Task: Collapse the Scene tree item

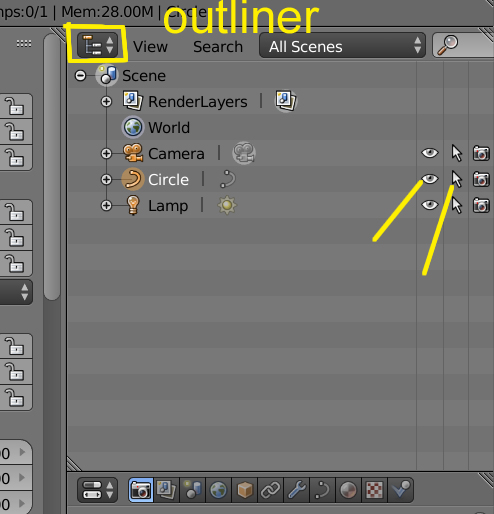Action: [80, 76]
